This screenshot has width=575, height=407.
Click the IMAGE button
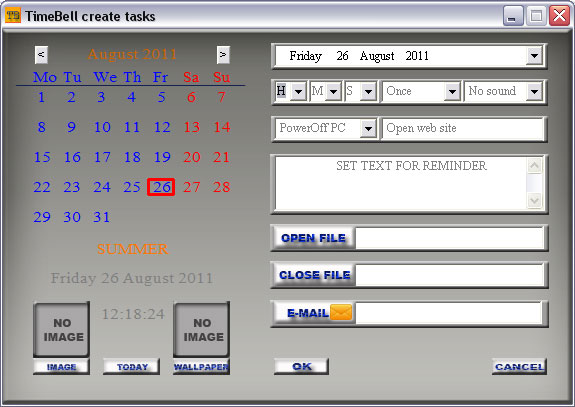pyautogui.click(x=61, y=367)
